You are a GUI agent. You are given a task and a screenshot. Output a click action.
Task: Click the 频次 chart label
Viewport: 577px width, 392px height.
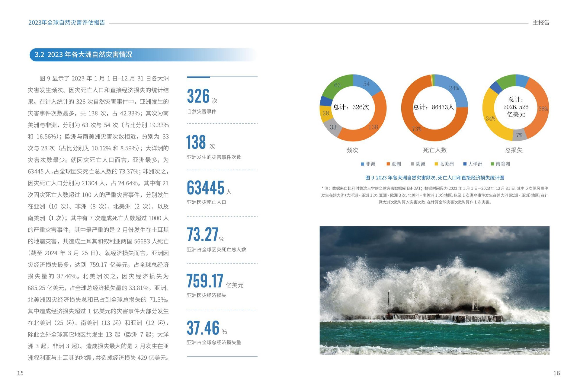[x=352, y=150]
